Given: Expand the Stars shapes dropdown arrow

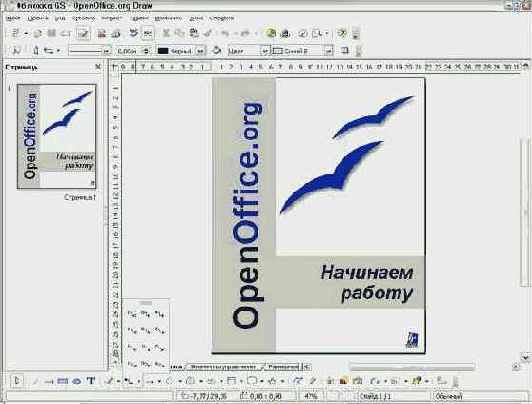Looking at the screenshot, I should point(282,381).
